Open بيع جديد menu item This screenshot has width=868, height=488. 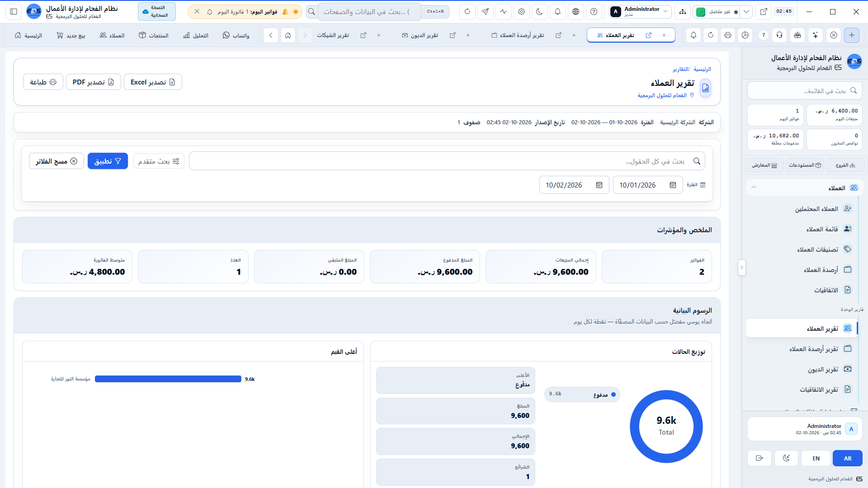coord(71,35)
